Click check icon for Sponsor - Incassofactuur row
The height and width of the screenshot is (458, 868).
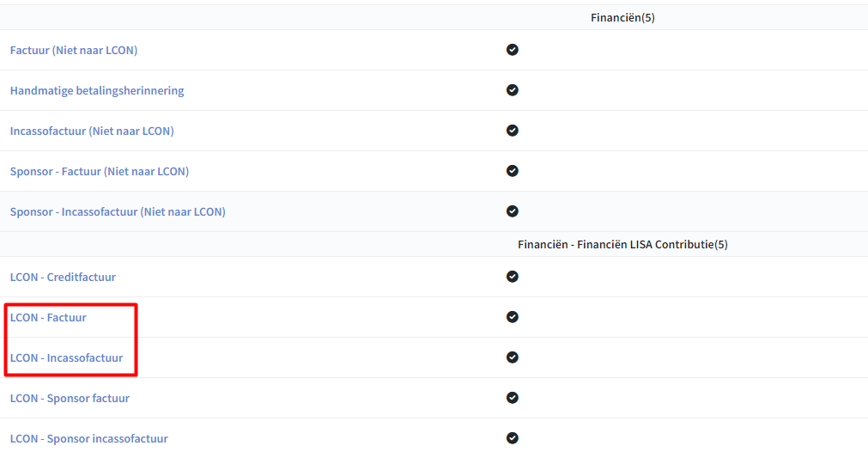(x=513, y=211)
